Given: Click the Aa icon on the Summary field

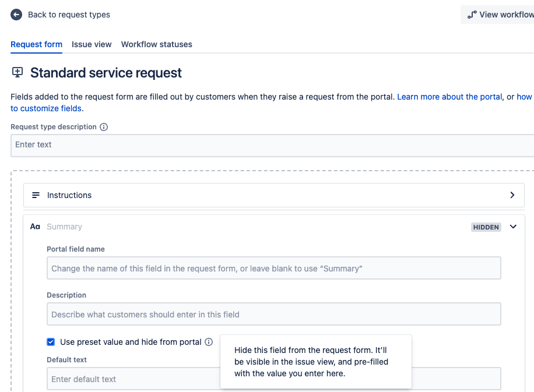Looking at the screenshot, I should pos(36,227).
